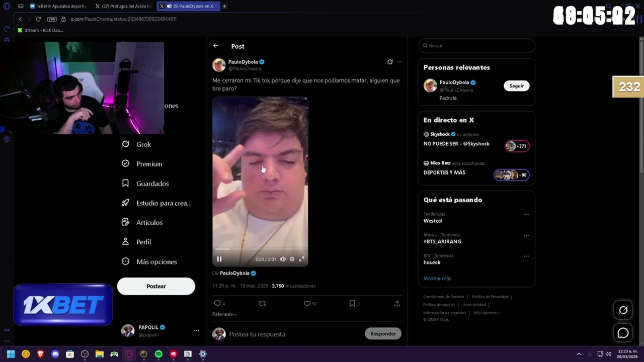Repost using the retweet icon

pos(262,303)
